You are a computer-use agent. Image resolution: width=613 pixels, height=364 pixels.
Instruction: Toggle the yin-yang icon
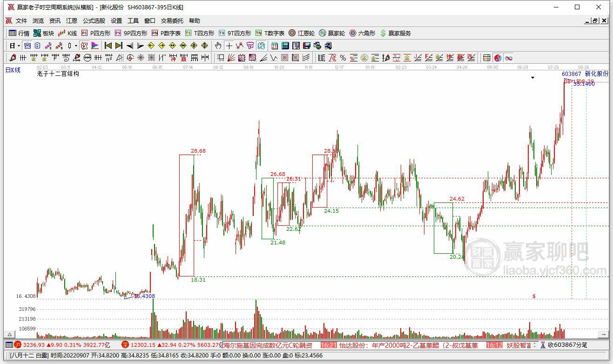tap(498, 58)
